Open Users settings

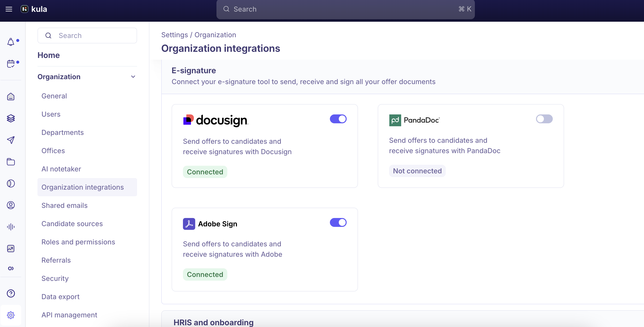point(51,114)
